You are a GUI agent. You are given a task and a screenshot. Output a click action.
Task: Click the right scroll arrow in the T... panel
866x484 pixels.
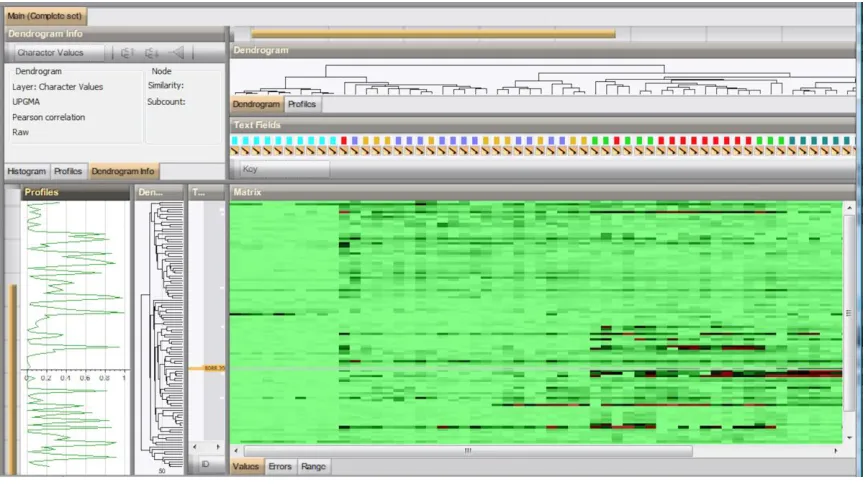[218, 446]
